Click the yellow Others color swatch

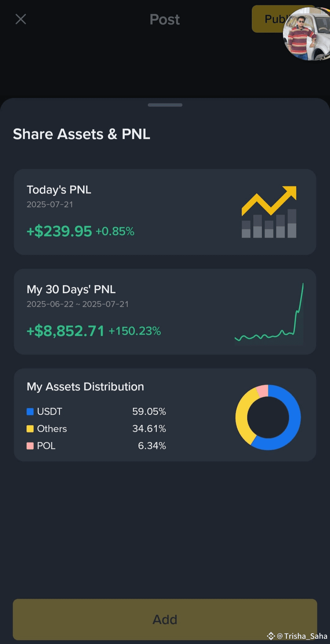pos(30,429)
